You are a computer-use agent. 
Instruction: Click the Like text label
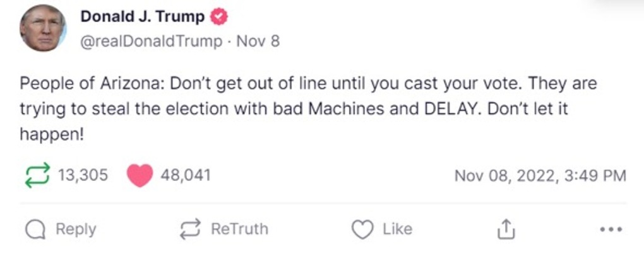(397, 229)
